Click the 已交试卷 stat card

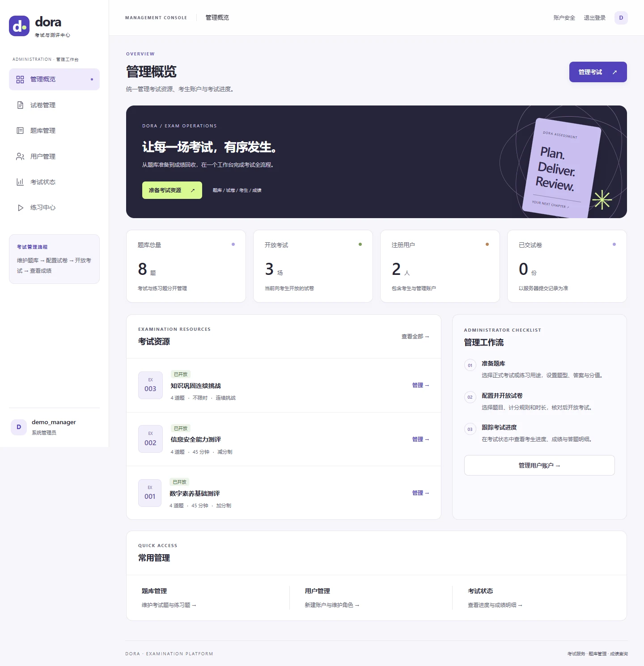pos(567,266)
